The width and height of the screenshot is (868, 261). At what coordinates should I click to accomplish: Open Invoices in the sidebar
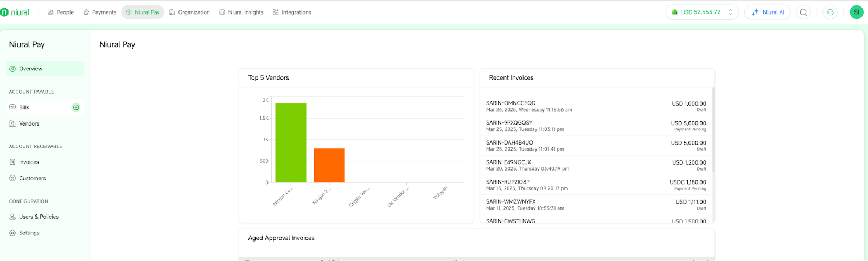pyautogui.click(x=45, y=162)
